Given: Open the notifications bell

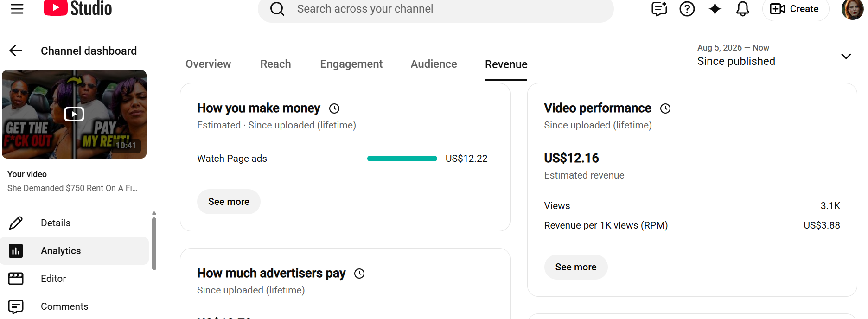Looking at the screenshot, I should 743,9.
